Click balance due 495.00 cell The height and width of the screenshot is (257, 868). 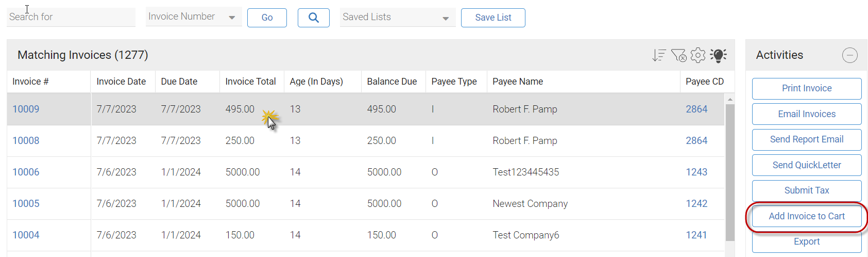coord(382,109)
